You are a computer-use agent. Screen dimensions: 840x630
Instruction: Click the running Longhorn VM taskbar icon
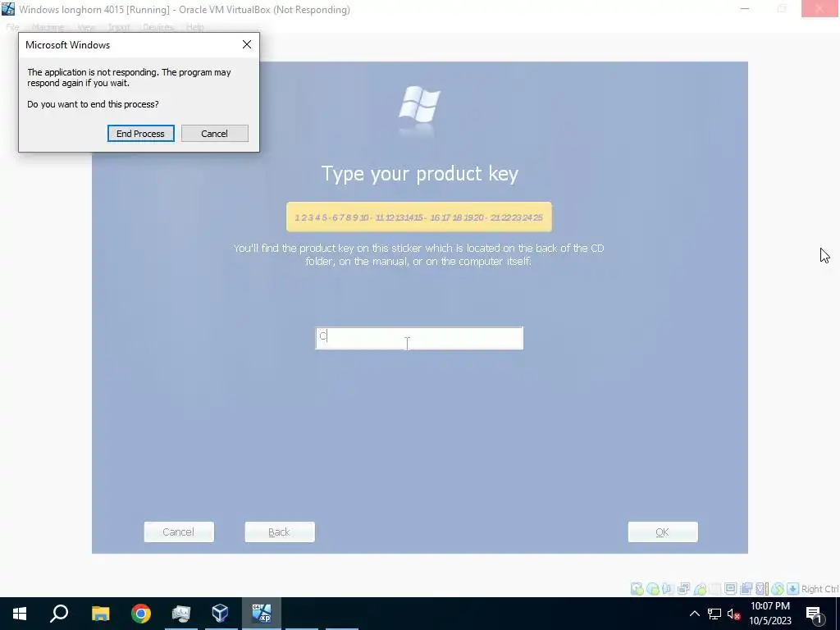pos(262,614)
